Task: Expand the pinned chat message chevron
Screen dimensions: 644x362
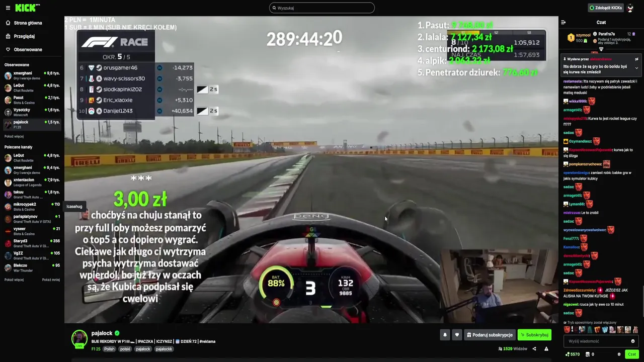Action: click(x=636, y=68)
